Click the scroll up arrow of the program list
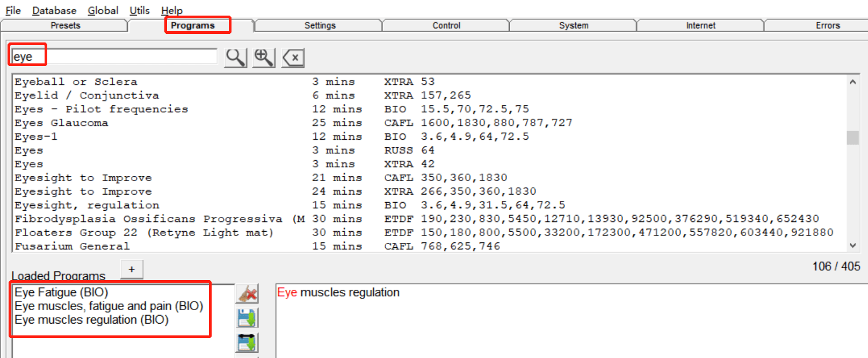The image size is (868, 358). 852,82
